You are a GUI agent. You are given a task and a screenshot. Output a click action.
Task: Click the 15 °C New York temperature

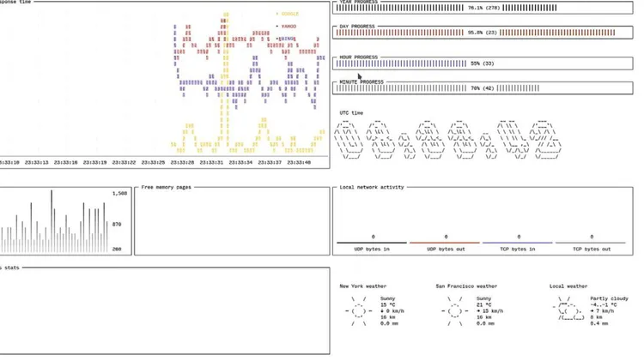(387, 304)
